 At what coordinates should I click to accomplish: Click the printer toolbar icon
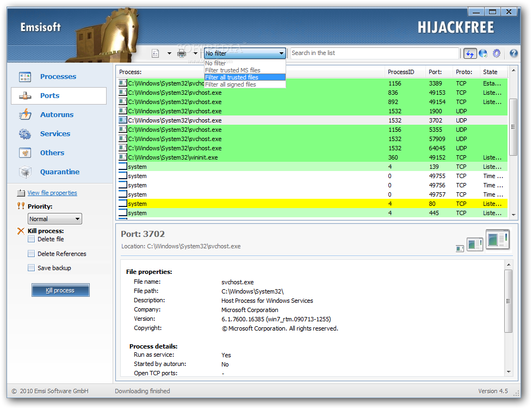click(x=182, y=53)
